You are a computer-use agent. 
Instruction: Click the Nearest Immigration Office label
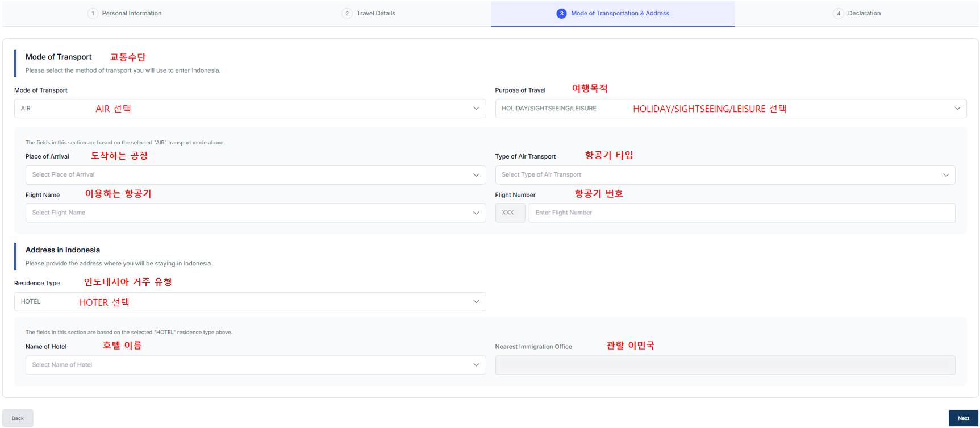533,347
